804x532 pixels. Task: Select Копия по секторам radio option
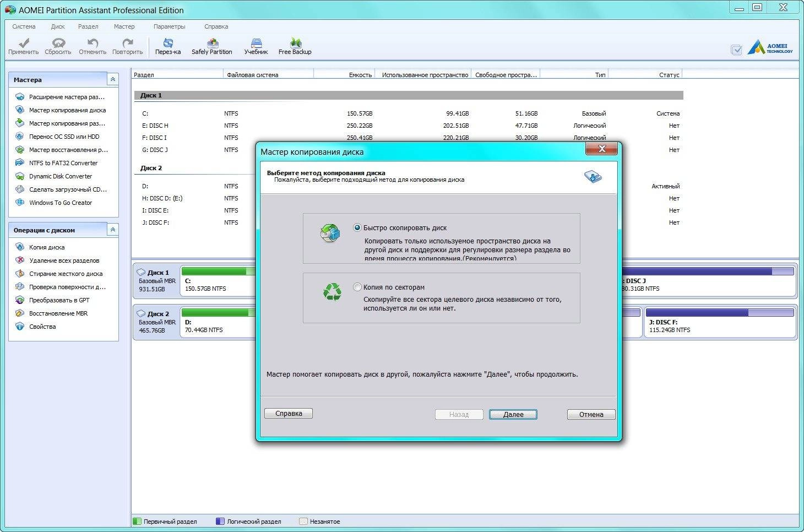pos(357,287)
